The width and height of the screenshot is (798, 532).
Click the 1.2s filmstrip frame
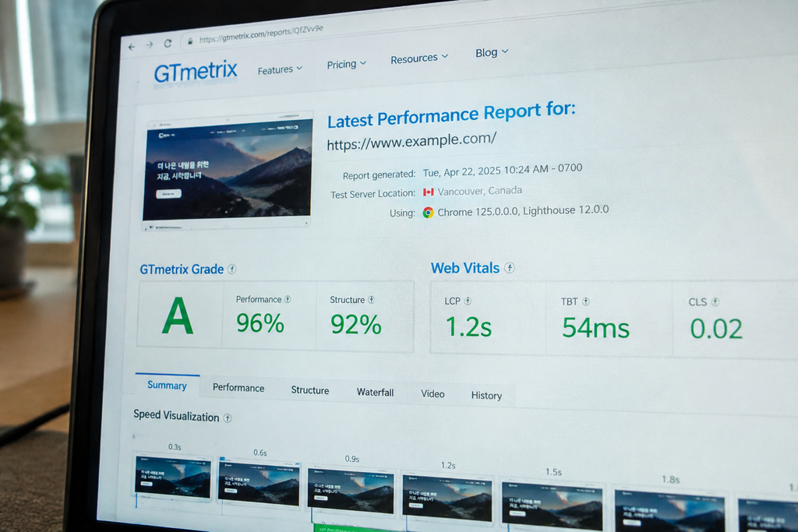point(447,498)
